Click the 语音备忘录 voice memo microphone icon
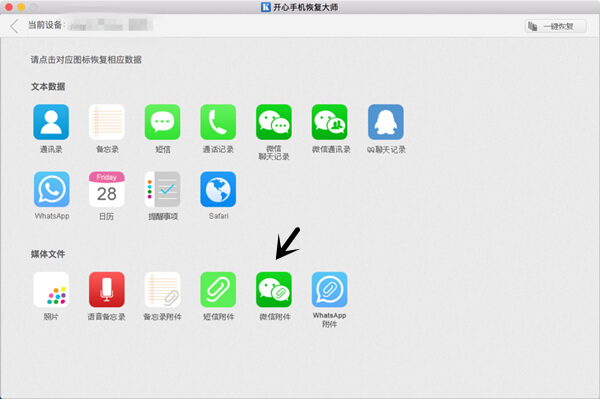This screenshot has height=399, width=600. click(107, 290)
